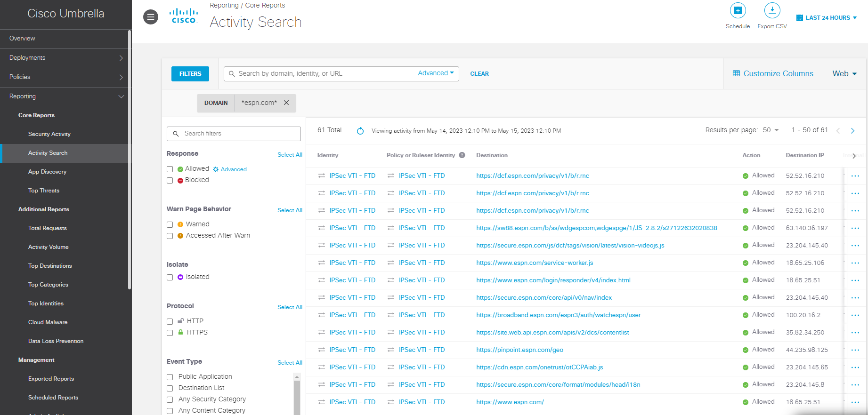
Task: Click Select All for Response filters
Action: pyautogui.click(x=290, y=155)
